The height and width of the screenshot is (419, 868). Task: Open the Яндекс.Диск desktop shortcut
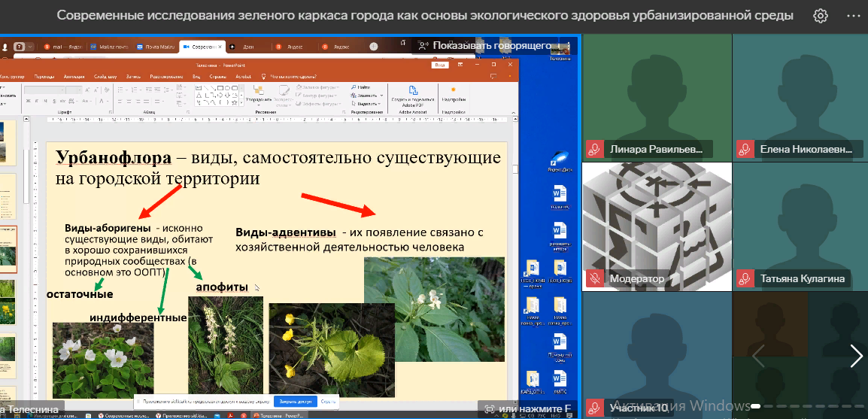pos(558,159)
